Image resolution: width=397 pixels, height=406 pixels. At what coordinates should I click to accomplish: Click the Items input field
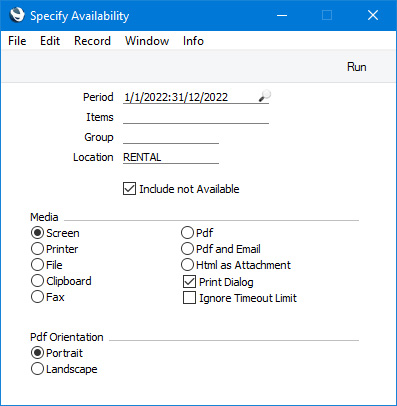click(x=196, y=117)
